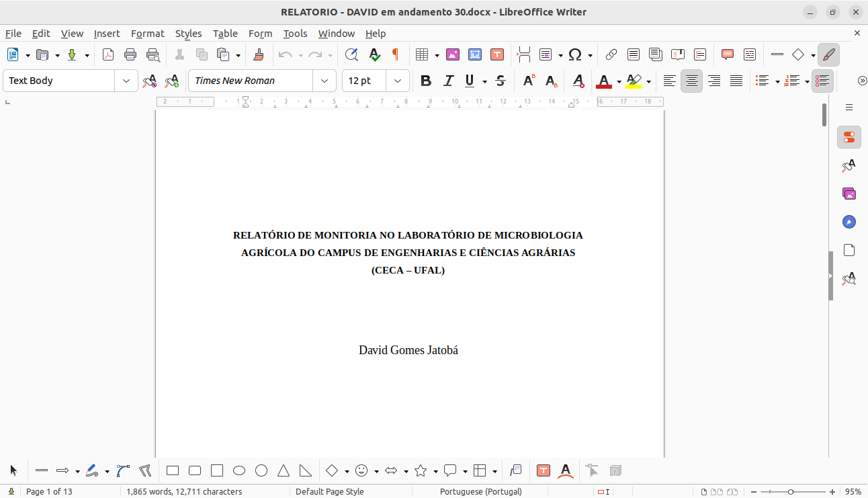
Task: Click Portuguese (Portugal) language in status bar
Action: (481, 492)
